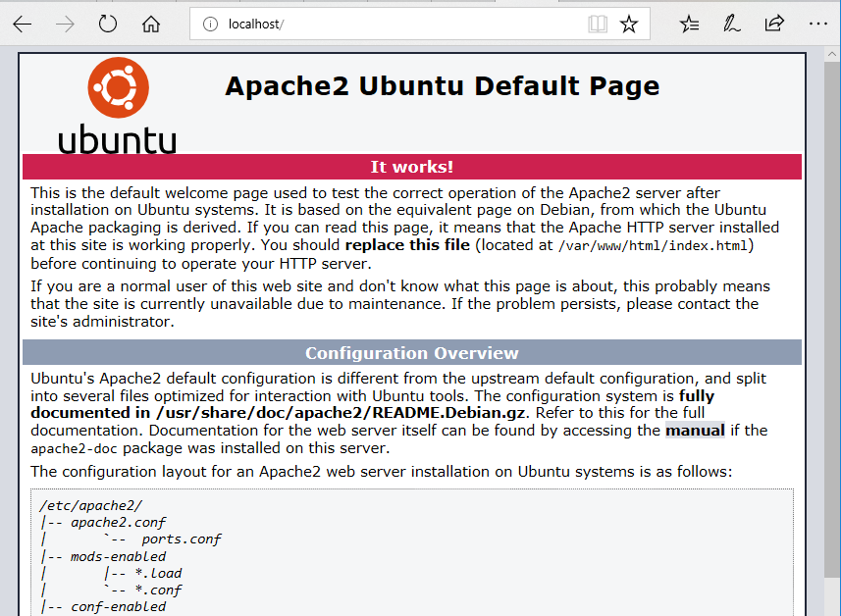841x616 pixels.
Task: Open the Add notes pen tool
Action: pyautogui.click(x=732, y=25)
